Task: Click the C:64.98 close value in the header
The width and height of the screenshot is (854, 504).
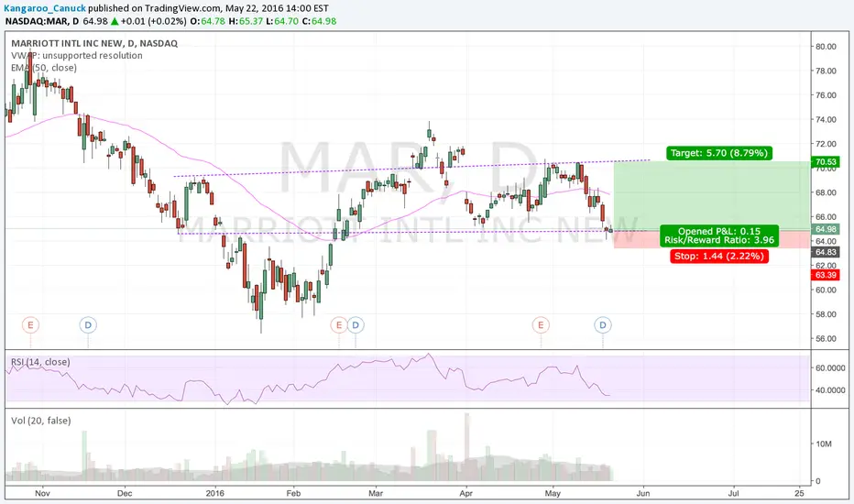Action: [x=319, y=21]
